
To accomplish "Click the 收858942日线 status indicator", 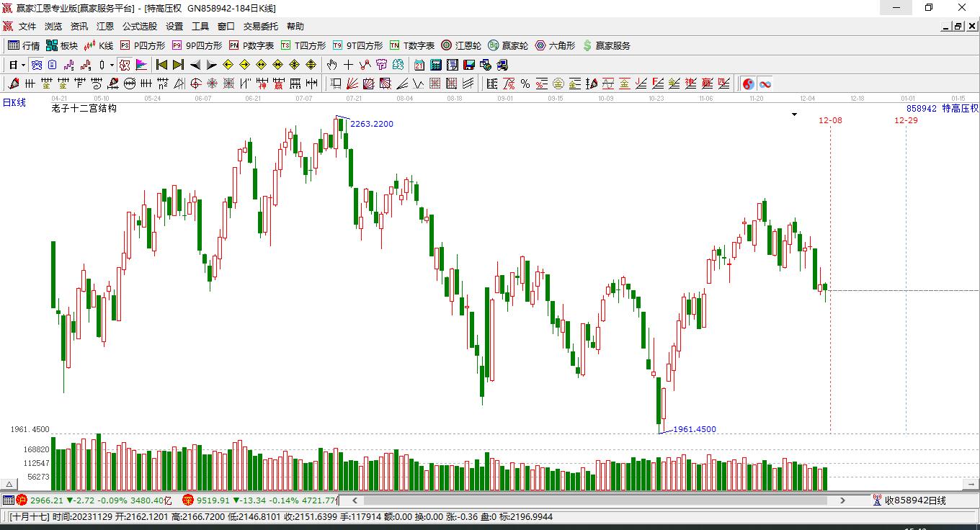I will click(x=909, y=500).
